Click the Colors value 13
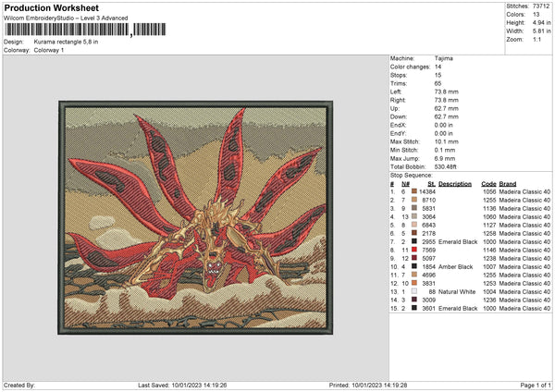555x392 pixels. 536,15
